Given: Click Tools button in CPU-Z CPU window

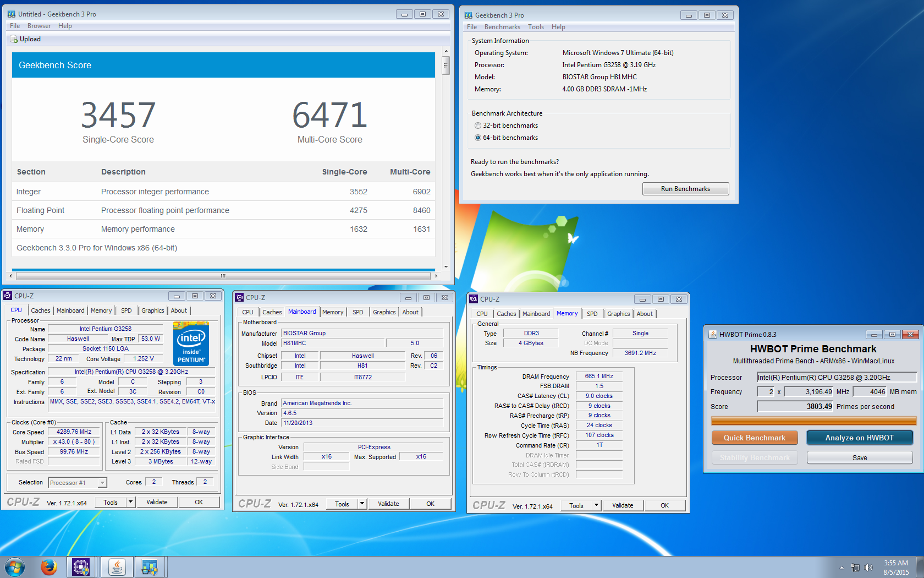Looking at the screenshot, I should (111, 502).
